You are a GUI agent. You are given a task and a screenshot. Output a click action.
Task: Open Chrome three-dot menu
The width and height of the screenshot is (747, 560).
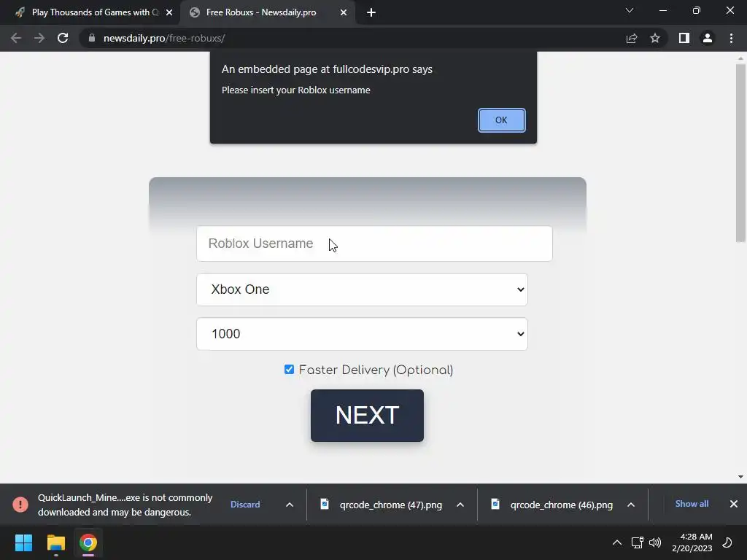731,38
